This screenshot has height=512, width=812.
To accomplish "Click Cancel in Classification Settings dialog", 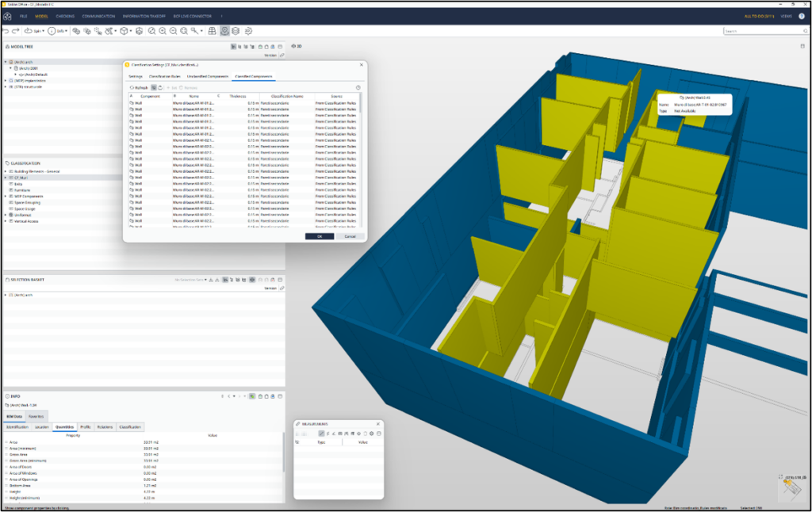I will click(350, 237).
